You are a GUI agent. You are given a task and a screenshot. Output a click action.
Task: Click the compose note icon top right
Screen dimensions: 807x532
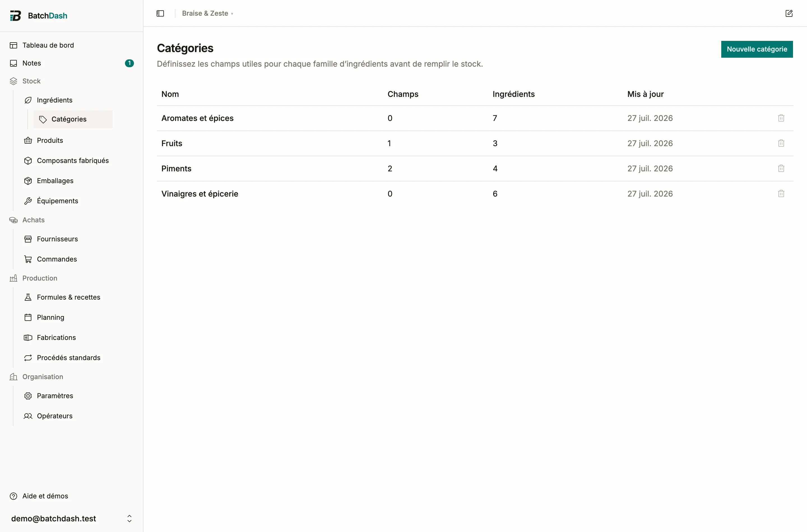[789, 13]
